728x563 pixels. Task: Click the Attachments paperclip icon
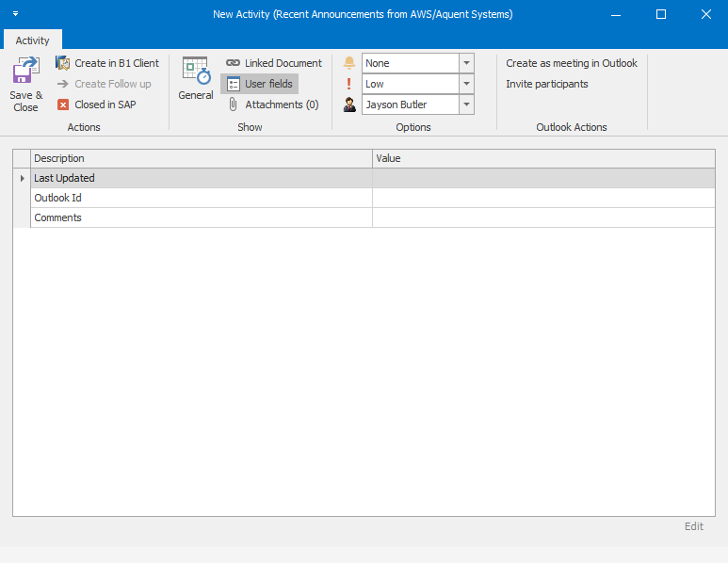pyautogui.click(x=233, y=105)
